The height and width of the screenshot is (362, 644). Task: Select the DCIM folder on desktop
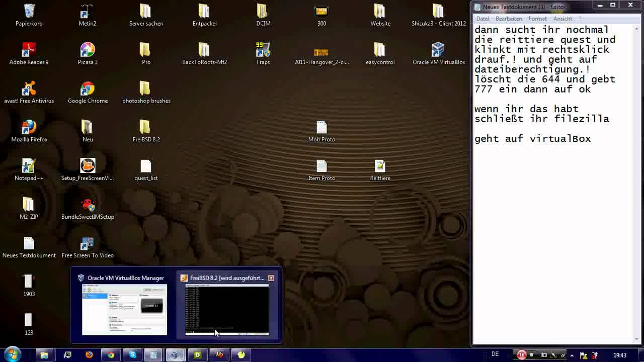pyautogui.click(x=263, y=15)
